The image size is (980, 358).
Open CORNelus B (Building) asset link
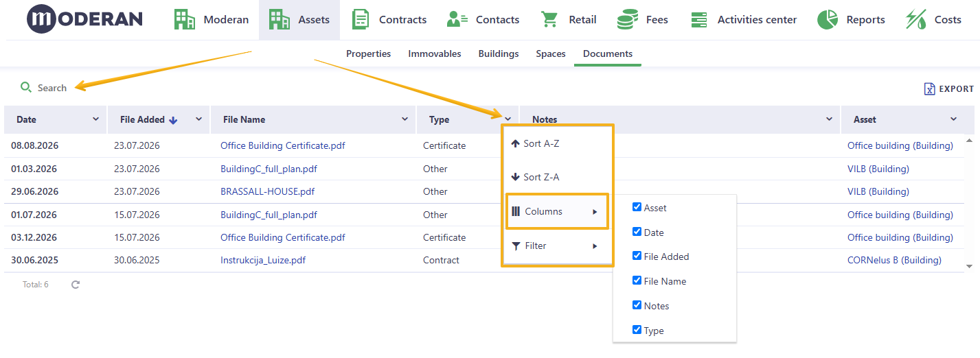[x=894, y=260]
